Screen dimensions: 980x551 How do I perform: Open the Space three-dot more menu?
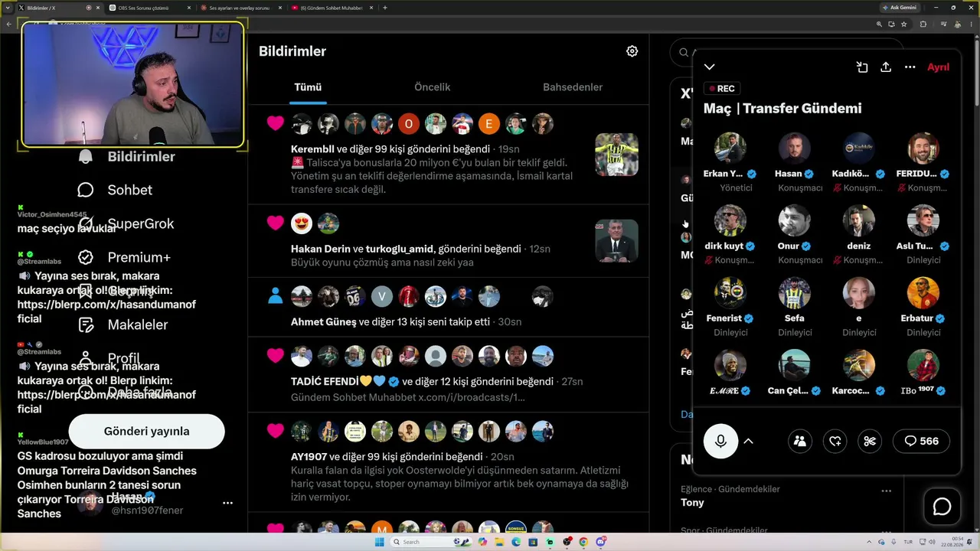pyautogui.click(x=910, y=67)
